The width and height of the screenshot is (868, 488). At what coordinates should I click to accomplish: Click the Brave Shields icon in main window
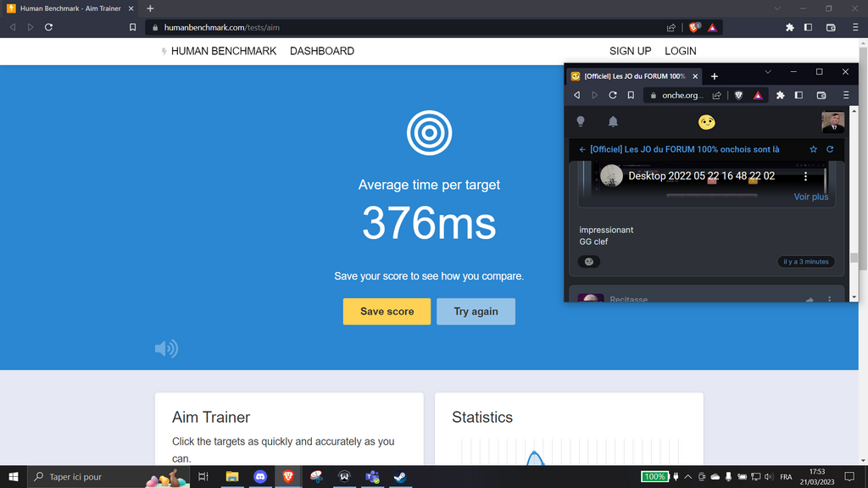694,27
